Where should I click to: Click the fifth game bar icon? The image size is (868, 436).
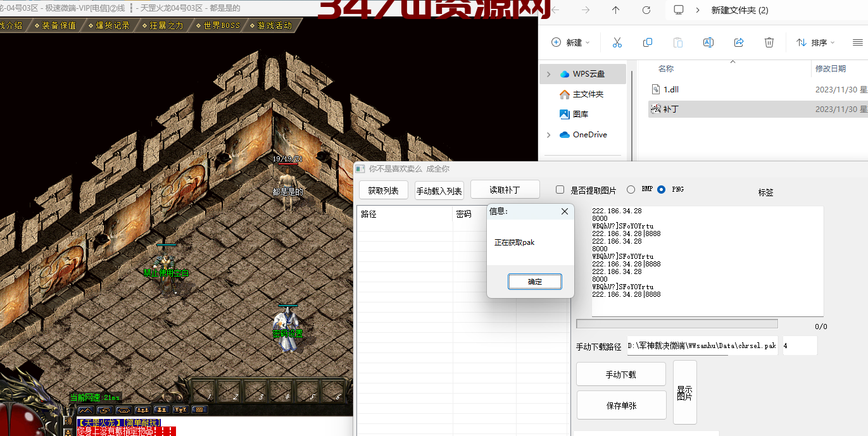161,409
